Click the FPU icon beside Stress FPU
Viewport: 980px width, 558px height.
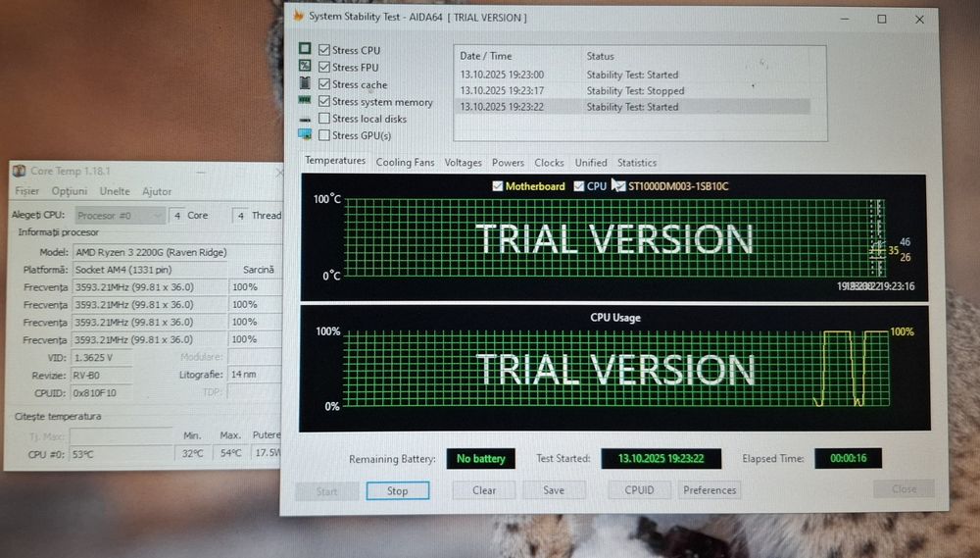point(305,66)
